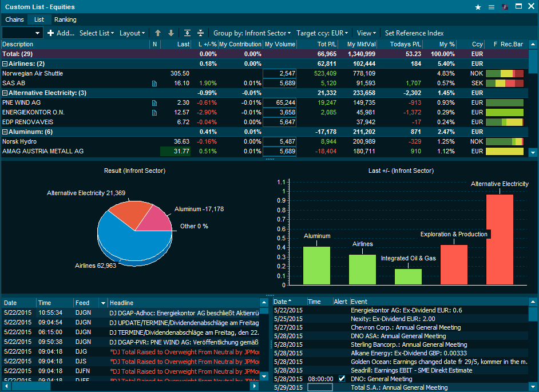Click the events list scroll-down arrow
This screenshot has height=392, width=539.
pyautogui.click(x=533, y=386)
